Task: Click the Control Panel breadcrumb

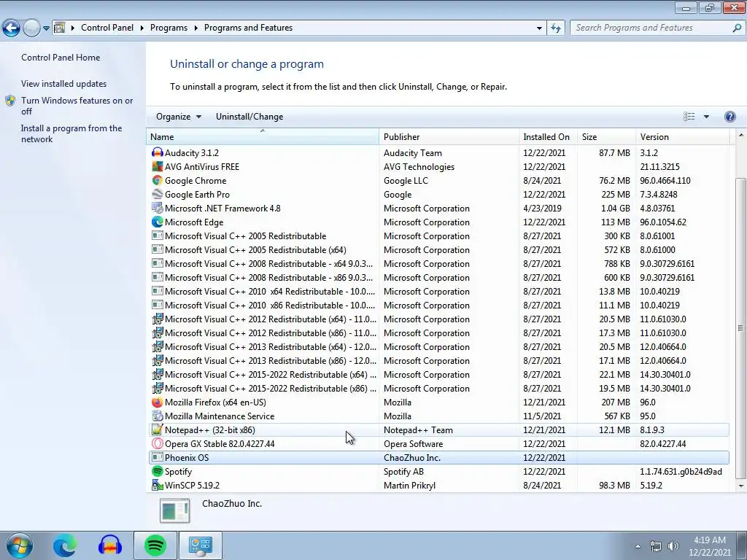Action: click(107, 28)
